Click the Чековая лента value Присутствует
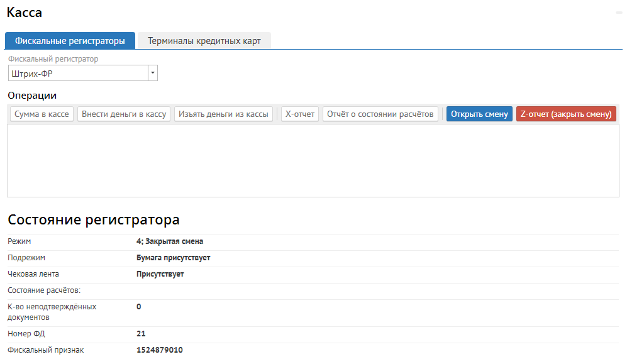 (160, 274)
